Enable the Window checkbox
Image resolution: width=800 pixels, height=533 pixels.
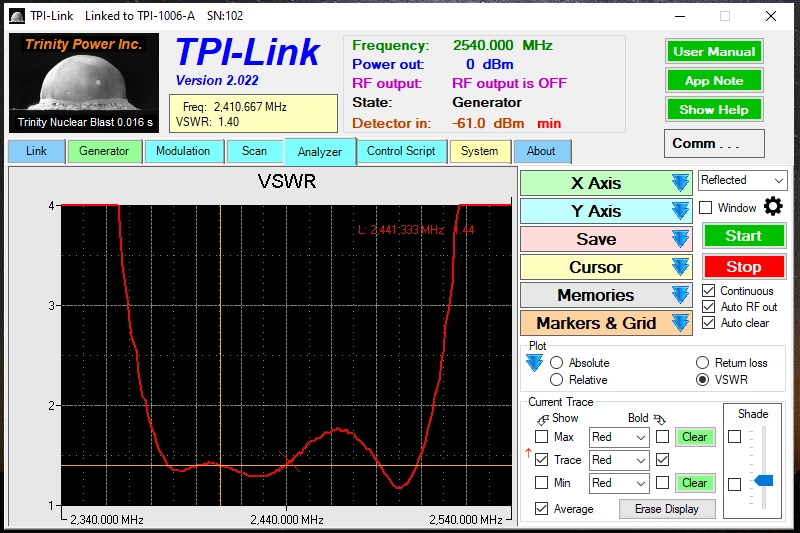coord(705,208)
